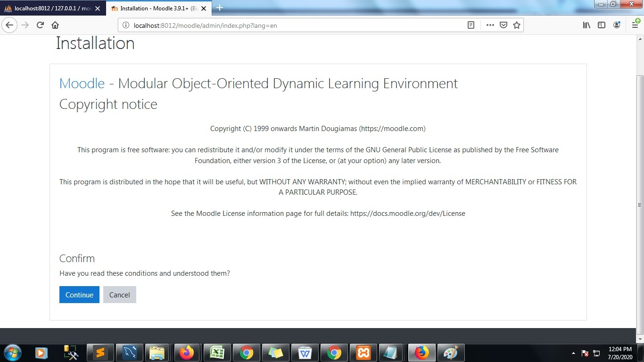Click the Copyright (C) 1999 onwards line
The height and width of the screenshot is (362, 644).
(x=318, y=128)
